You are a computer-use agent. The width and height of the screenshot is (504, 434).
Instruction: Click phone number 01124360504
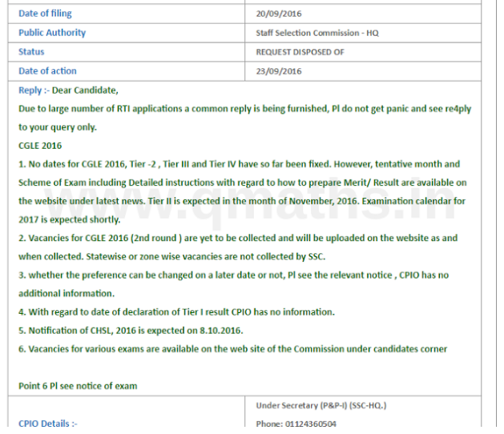point(311,424)
